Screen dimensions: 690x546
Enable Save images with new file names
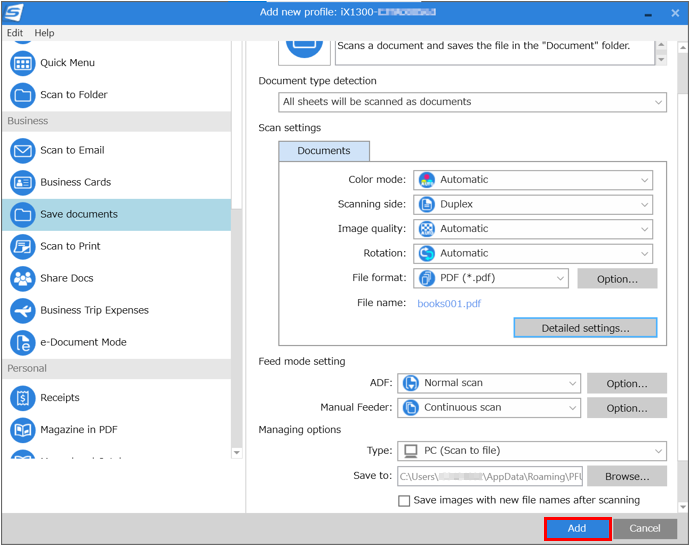click(404, 501)
